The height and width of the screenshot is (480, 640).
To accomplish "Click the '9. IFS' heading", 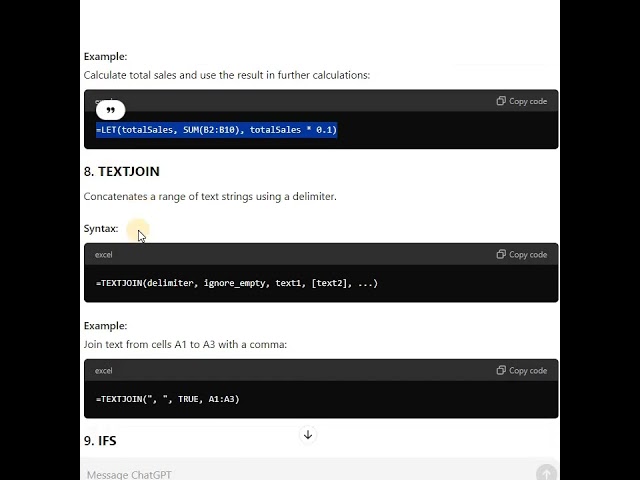I will 100,441.
